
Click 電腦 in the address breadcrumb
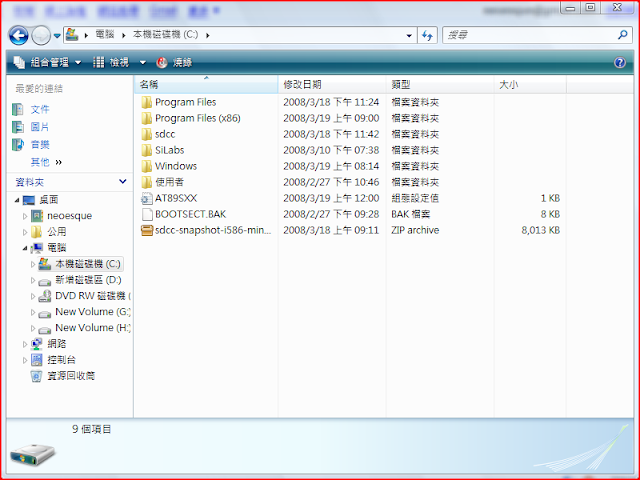[x=104, y=35]
